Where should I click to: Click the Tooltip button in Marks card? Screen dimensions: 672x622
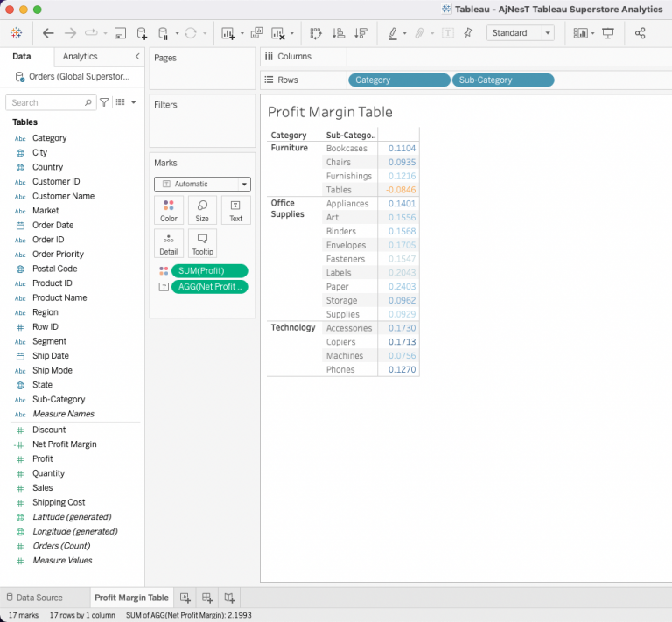pos(202,242)
